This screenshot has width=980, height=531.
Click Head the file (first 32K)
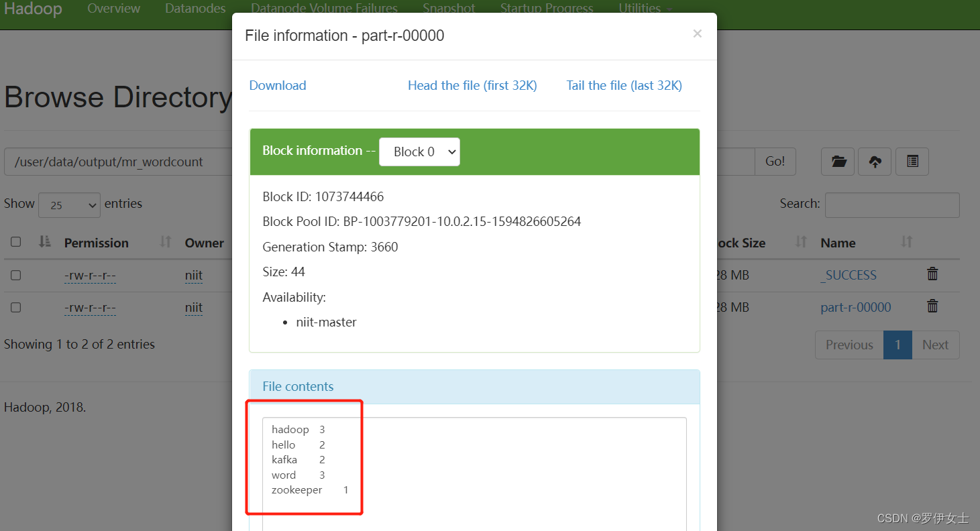click(472, 85)
